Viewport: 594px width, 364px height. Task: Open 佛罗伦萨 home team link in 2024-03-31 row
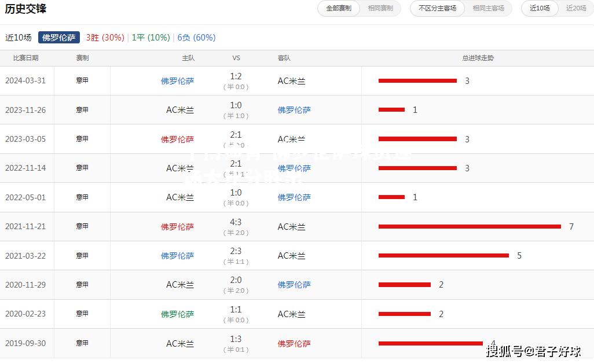click(177, 81)
